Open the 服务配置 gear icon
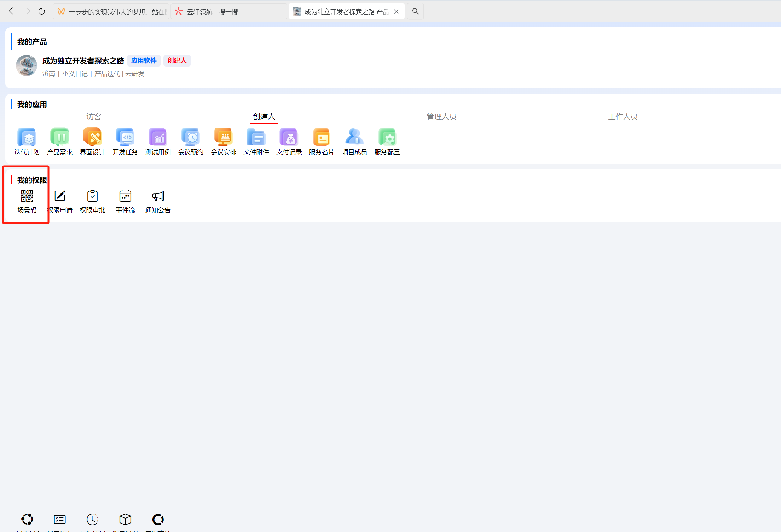Image resolution: width=781 pixels, height=532 pixels. pos(387,137)
